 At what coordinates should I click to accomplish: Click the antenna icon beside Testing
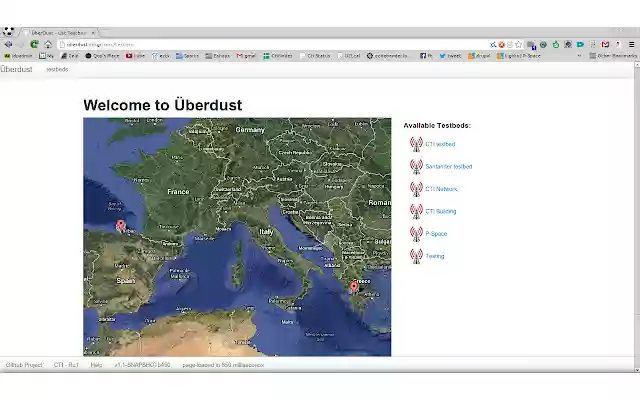click(x=416, y=256)
